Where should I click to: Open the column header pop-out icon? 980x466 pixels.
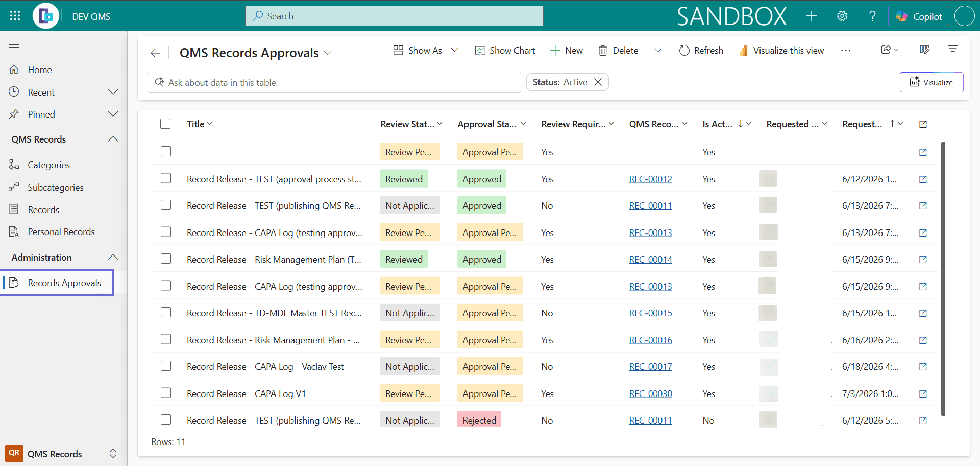(x=923, y=124)
